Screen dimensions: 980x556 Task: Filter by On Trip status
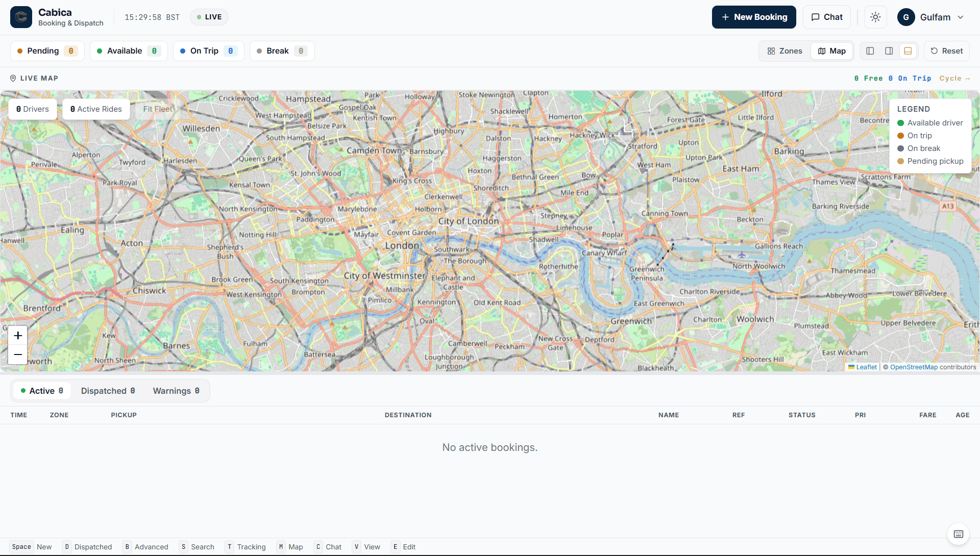208,51
